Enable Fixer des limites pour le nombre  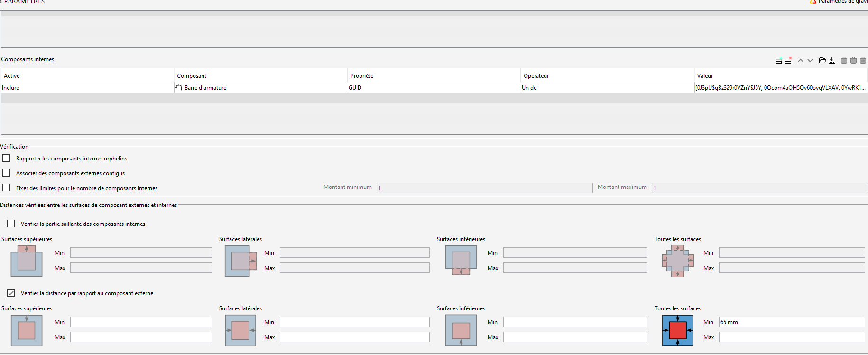(6, 187)
